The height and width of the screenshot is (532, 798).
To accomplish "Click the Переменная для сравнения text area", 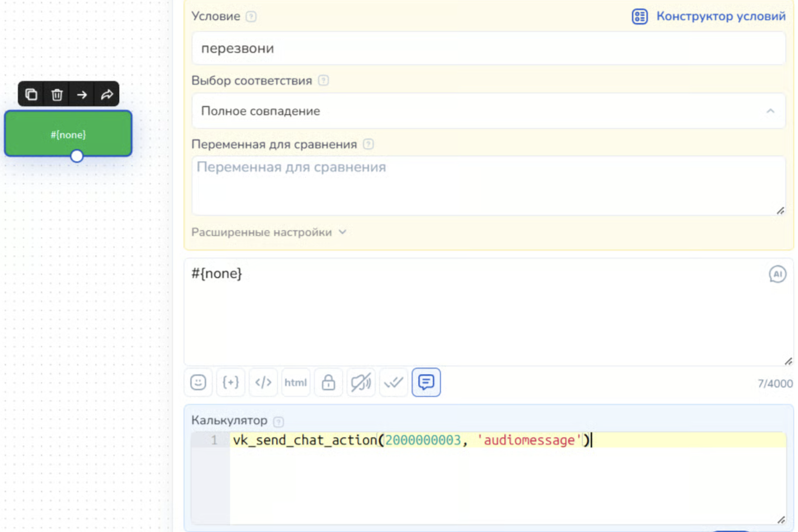I will click(x=488, y=186).
